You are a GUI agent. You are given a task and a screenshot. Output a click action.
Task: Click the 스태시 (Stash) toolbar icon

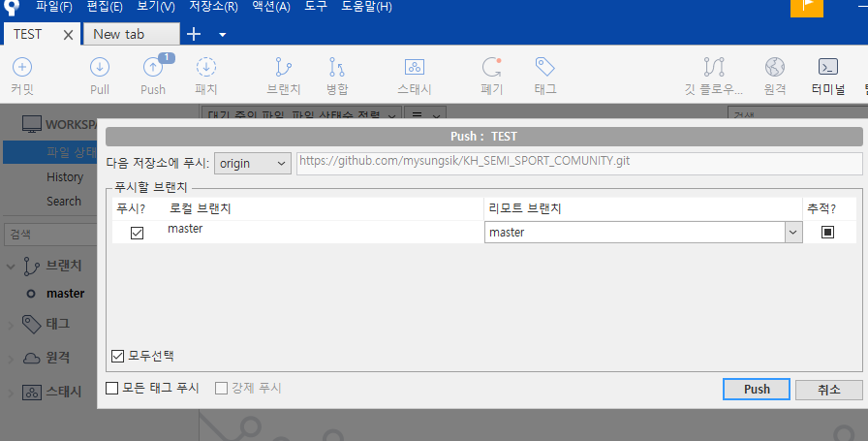pos(414,67)
